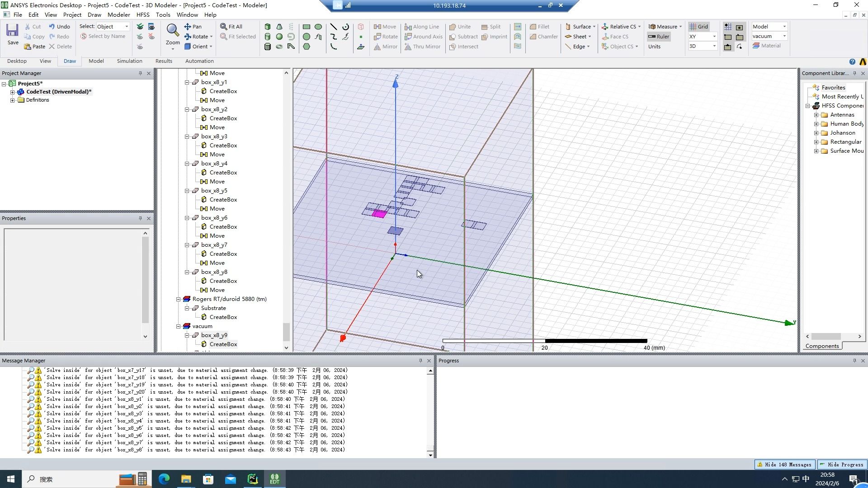Click the Message Manager vertical scrollbar

coord(430,411)
